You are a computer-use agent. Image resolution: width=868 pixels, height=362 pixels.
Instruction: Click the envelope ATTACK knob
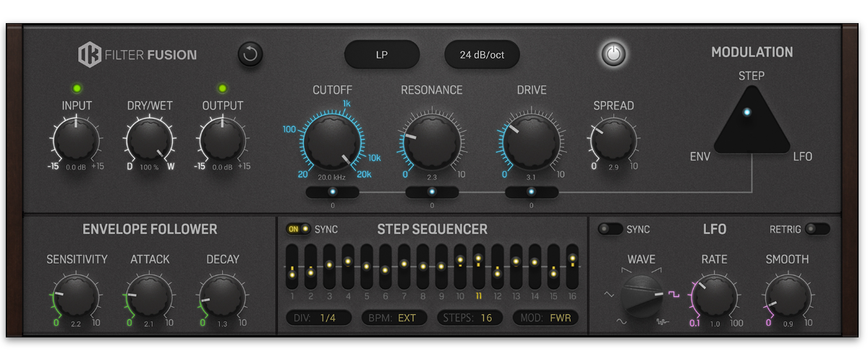(150, 297)
